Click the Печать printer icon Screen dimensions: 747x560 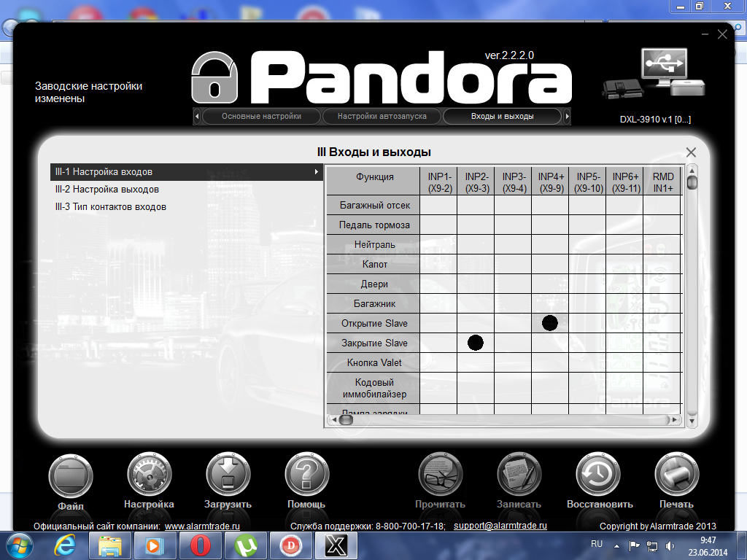(677, 476)
